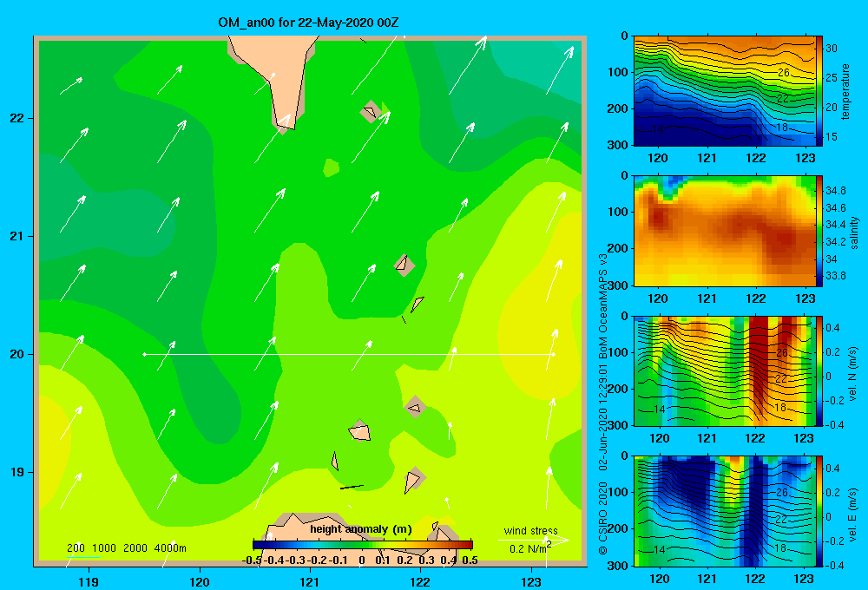868x590 pixels.
Task: Click the '19' latitude label on main map
Action: click(x=16, y=472)
